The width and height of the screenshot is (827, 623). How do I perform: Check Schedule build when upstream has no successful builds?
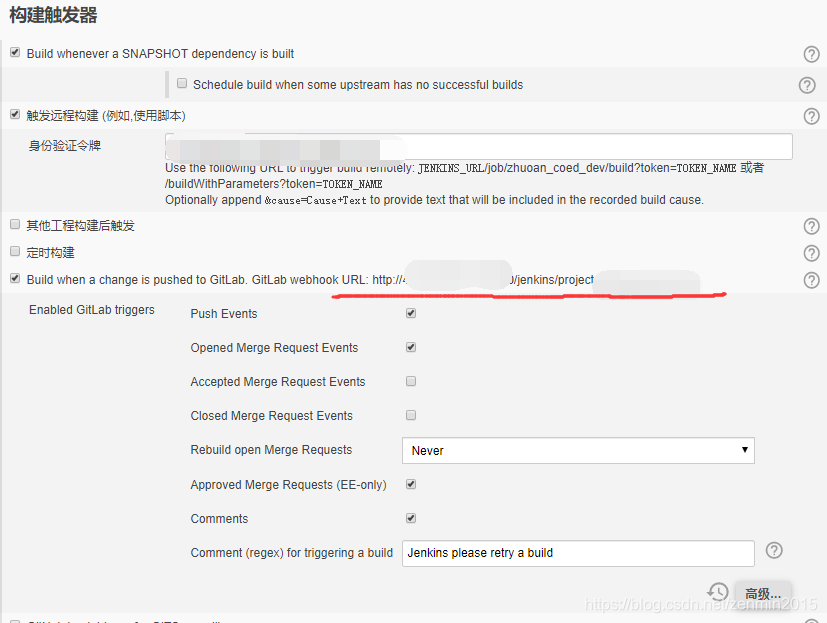click(x=182, y=83)
